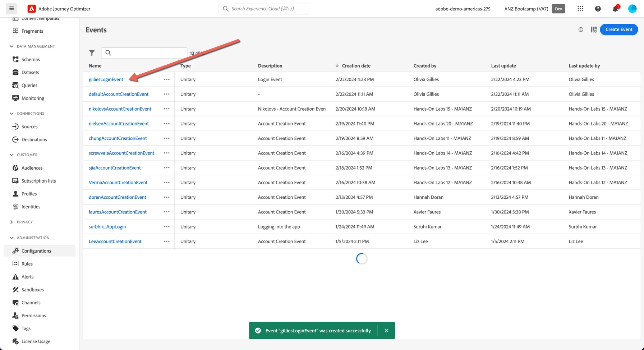644x350 pixels.
Task: Click the Create Event button
Action: (x=619, y=29)
